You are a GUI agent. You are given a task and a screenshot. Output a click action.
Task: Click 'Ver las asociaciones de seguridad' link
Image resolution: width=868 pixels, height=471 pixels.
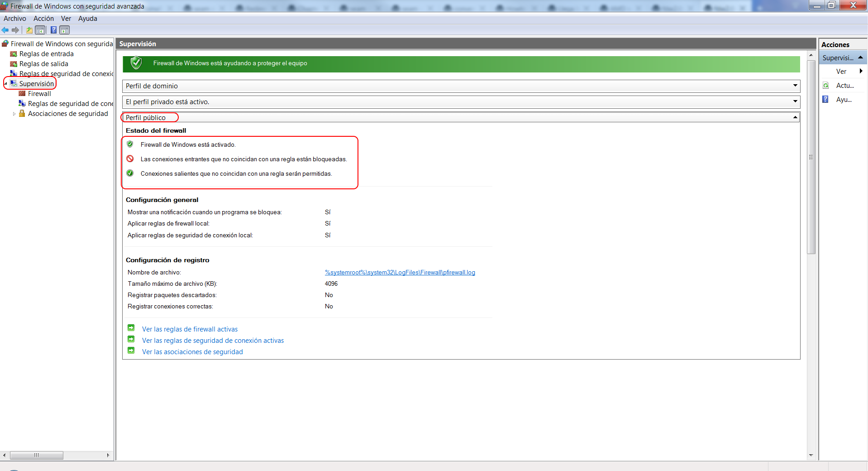[x=192, y=352]
